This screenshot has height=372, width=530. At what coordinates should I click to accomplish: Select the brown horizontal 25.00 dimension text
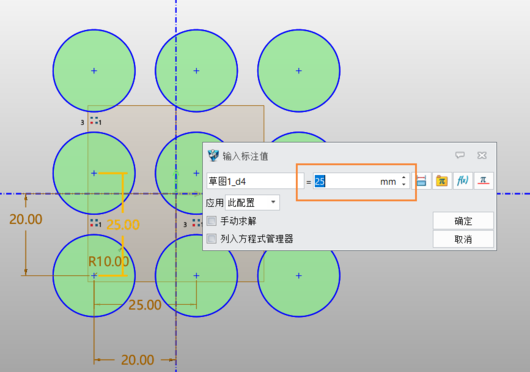click(145, 305)
